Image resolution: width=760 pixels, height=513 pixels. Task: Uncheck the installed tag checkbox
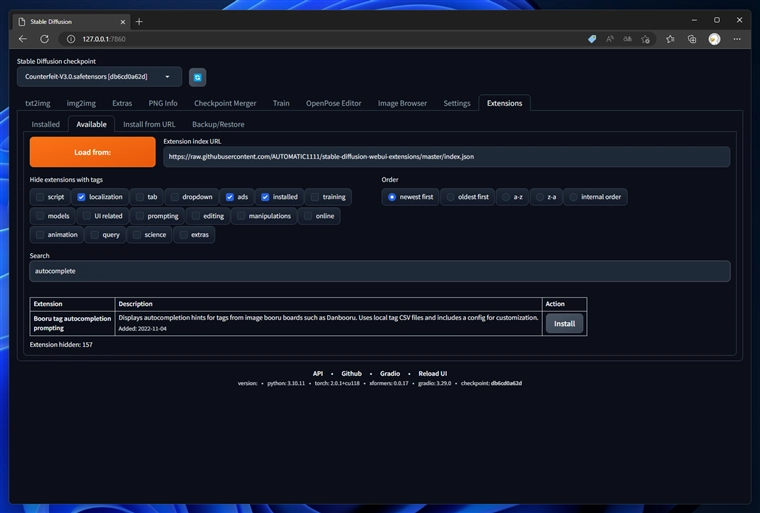265,197
